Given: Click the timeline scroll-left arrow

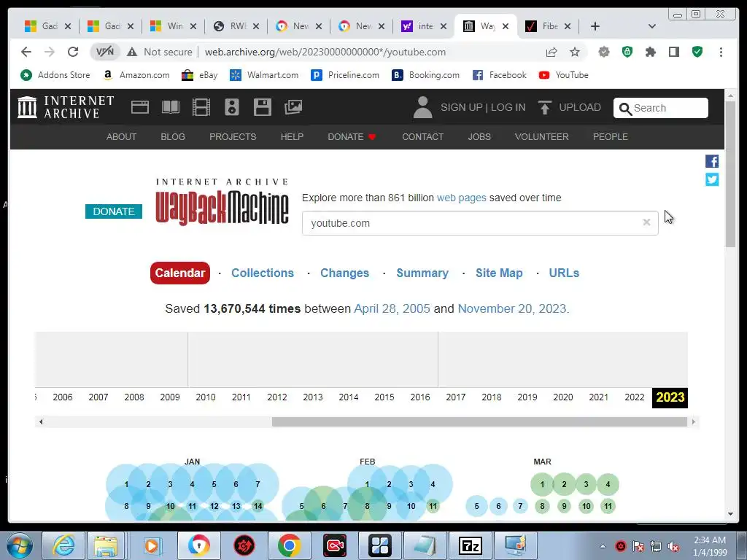Looking at the screenshot, I should 41,421.
